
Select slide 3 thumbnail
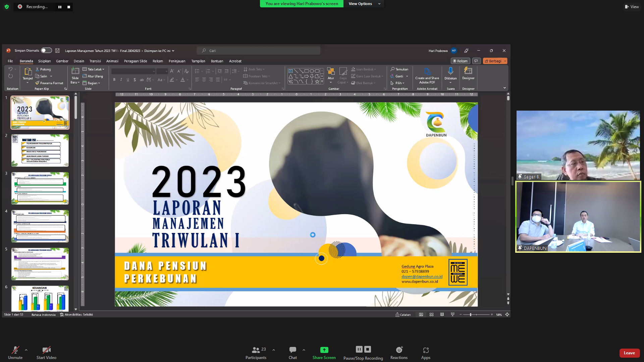[x=40, y=188]
